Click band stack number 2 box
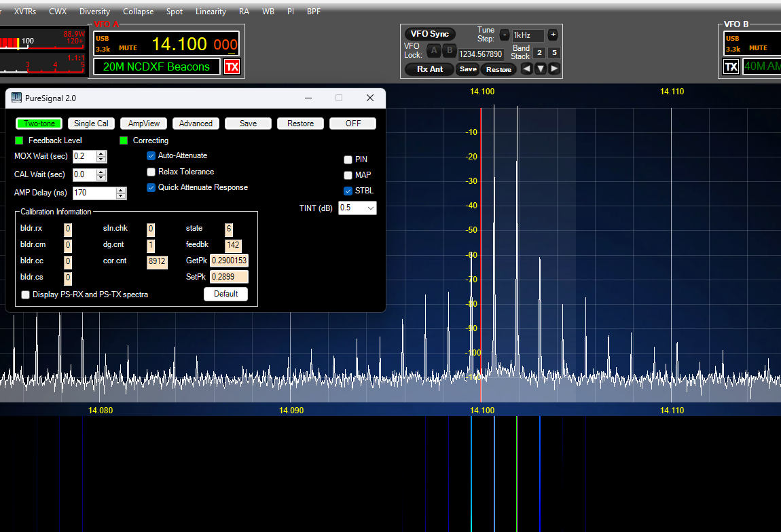The width and height of the screenshot is (781, 532). coord(539,53)
